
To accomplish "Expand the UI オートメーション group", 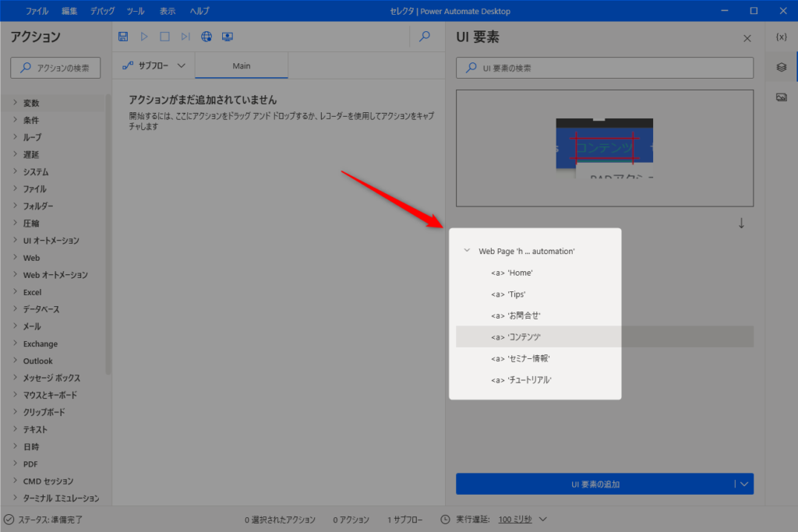I will pyautogui.click(x=16, y=240).
